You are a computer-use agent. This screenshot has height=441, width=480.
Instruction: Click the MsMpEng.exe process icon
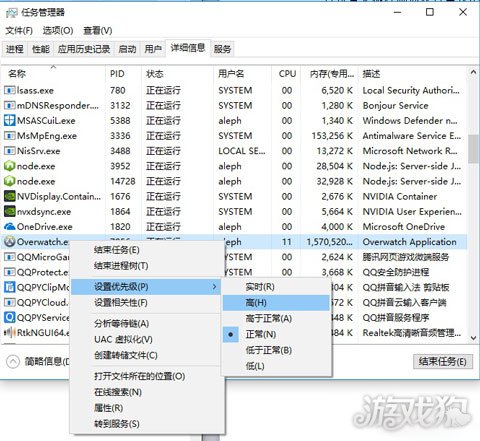click(9, 136)
